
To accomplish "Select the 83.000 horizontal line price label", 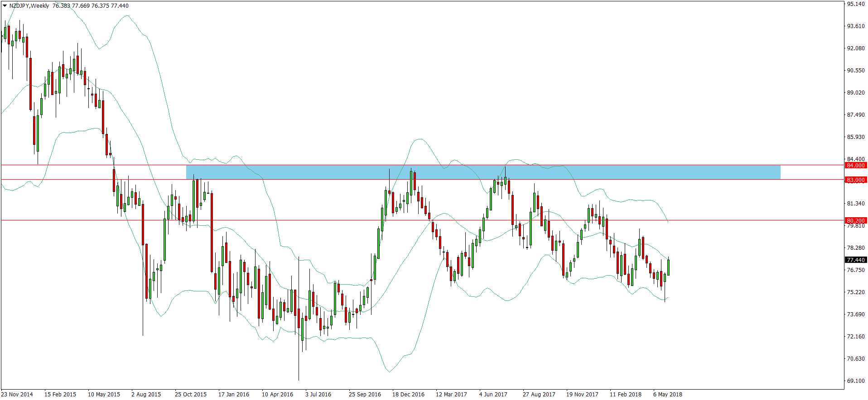I will pos(856,180).
